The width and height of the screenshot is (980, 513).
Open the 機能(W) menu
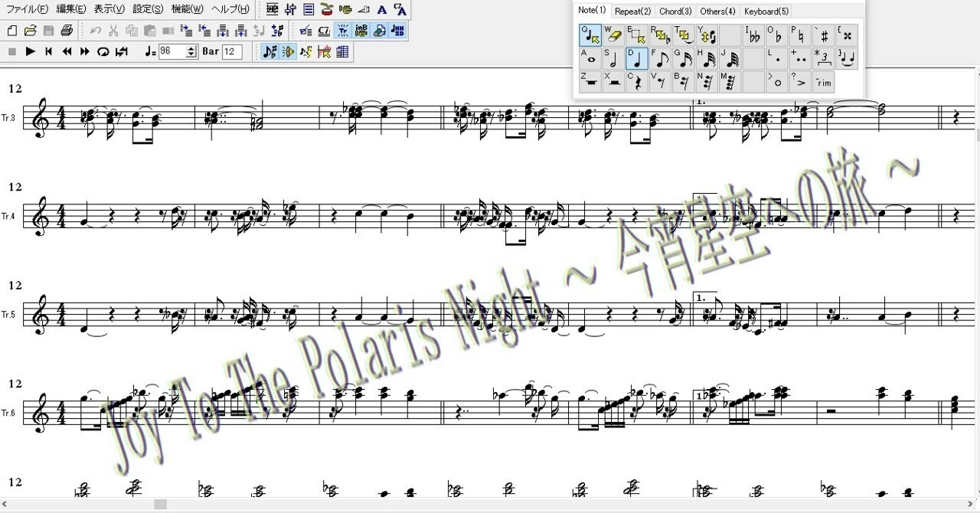coord(187,9)
